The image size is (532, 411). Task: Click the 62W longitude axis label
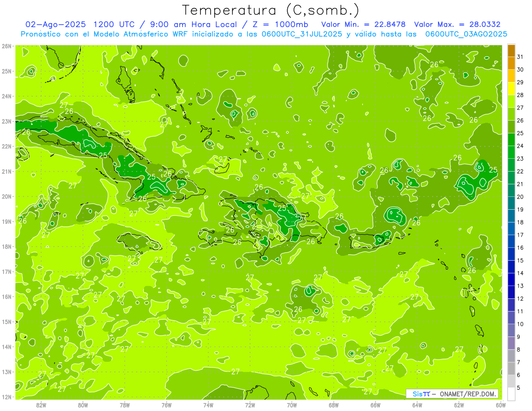click(458, 405)
